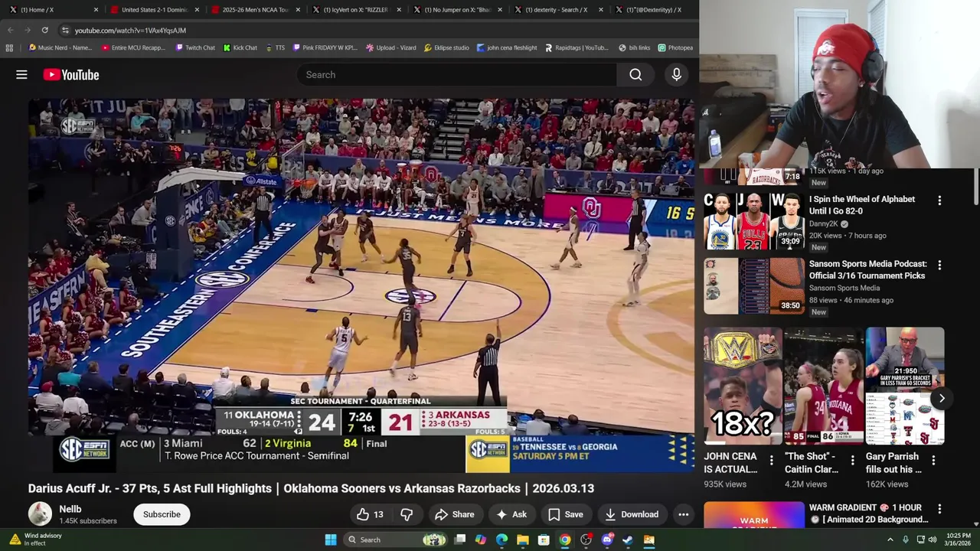Open Microsoft Edge from taskbar

(501, 540)
